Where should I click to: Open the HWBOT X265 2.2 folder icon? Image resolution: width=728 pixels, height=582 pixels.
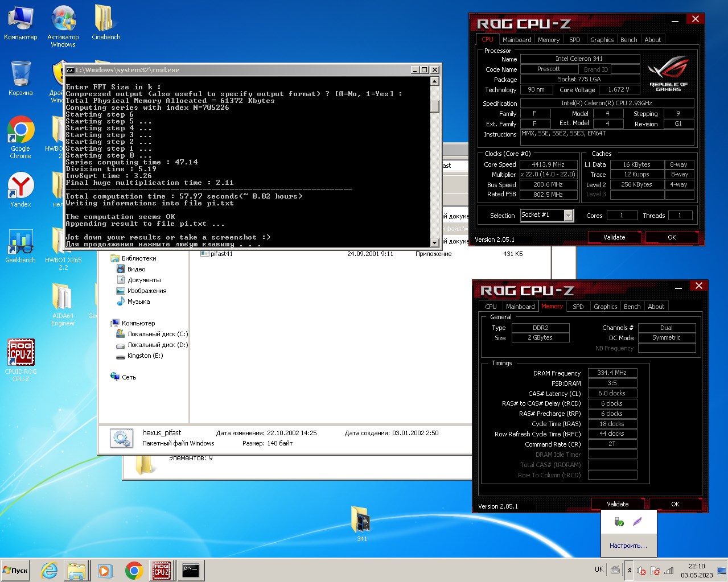pos(63,249)
